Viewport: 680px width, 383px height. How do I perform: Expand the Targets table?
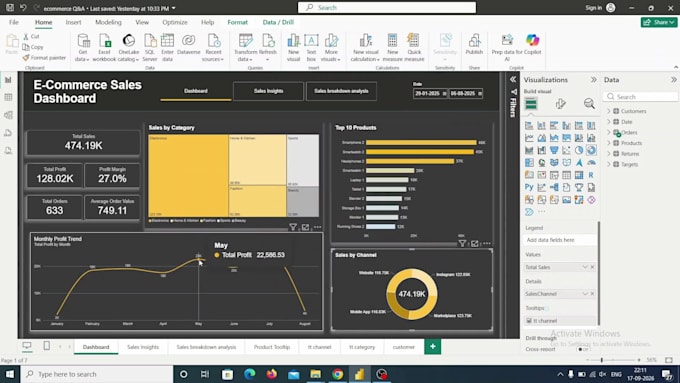point(609,164)
